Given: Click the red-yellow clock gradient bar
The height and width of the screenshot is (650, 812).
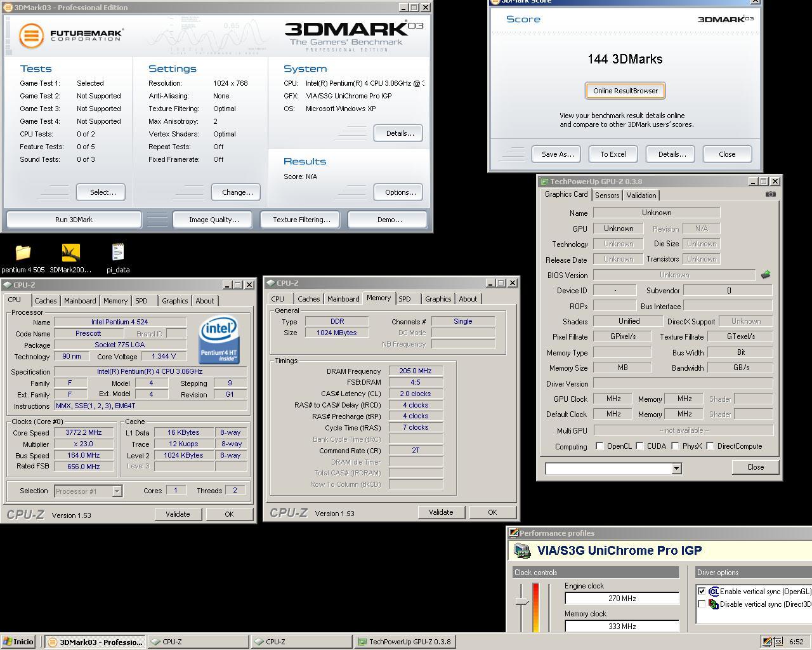Looking at the screenshot, I should point(536,608).
